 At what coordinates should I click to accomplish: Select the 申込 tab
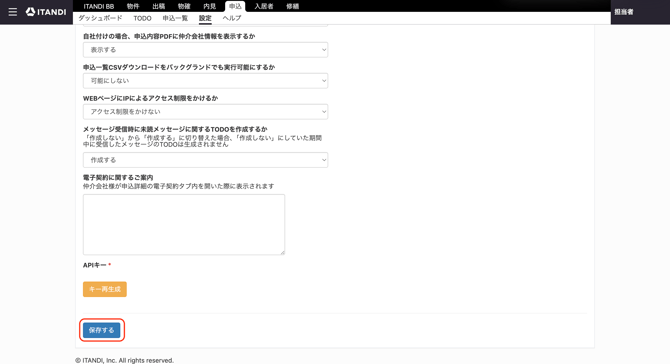pyautogui.click(x=235, y=6)
